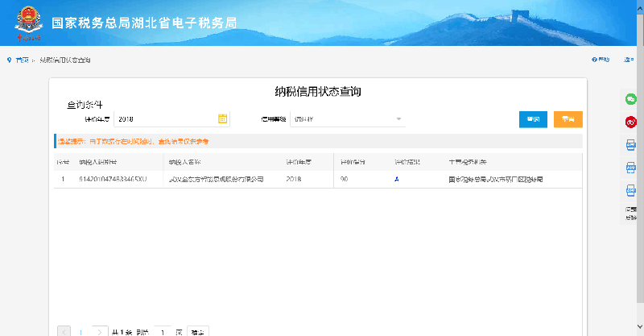
Task: Click the dropdown arrow of credit level
Action: pos(398,120)
